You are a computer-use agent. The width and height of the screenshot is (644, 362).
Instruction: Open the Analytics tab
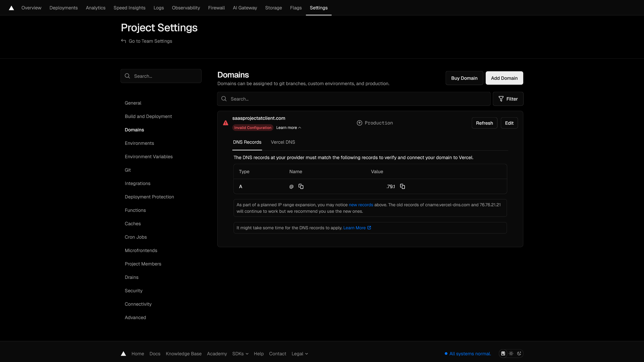pos(95,8)
